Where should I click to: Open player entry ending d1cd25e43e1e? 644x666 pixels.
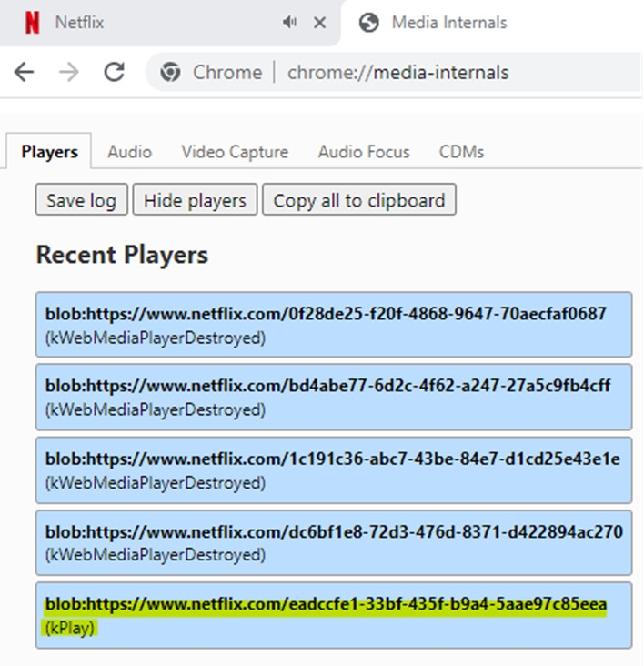334,469
